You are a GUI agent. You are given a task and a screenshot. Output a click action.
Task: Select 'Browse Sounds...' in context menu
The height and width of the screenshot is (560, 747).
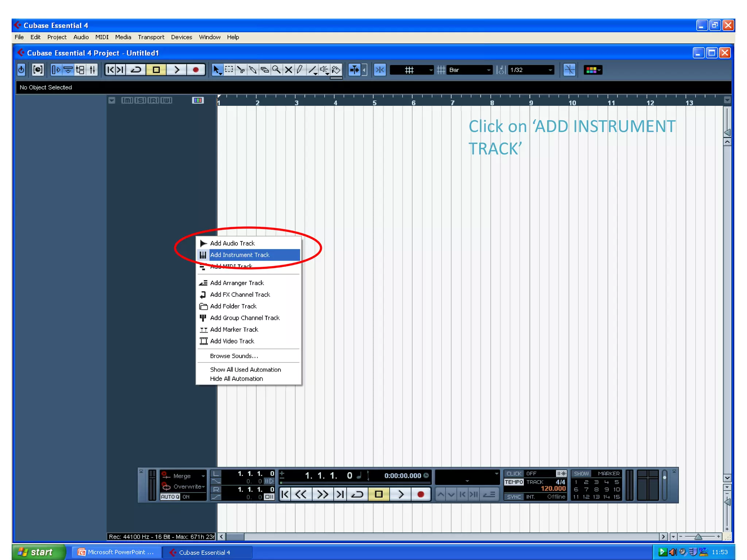(249, 356)
